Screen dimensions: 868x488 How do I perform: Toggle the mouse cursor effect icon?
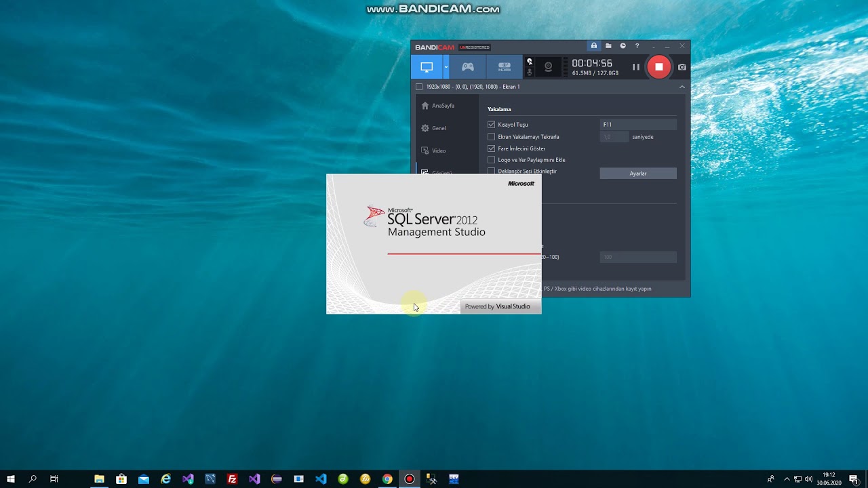pos(530,62)
